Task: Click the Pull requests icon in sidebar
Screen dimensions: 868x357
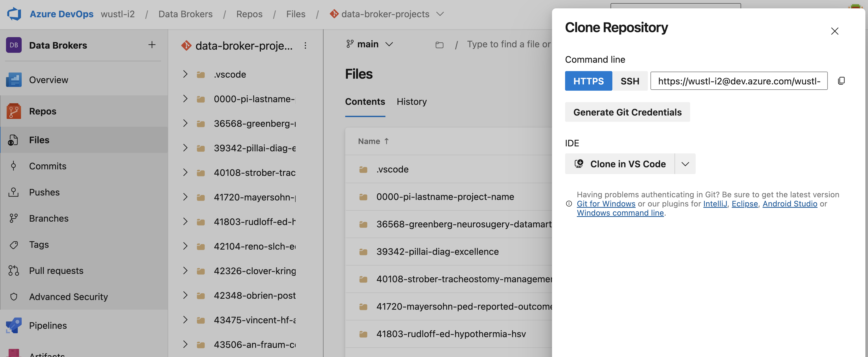Action: click(x=14, y=270)
